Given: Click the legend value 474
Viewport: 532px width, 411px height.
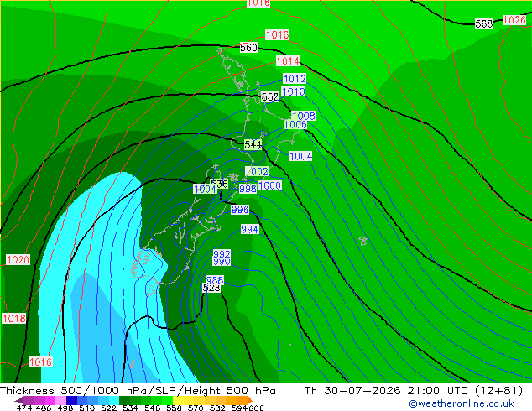Looking at the screenshot, I should (x=24, y=408).
